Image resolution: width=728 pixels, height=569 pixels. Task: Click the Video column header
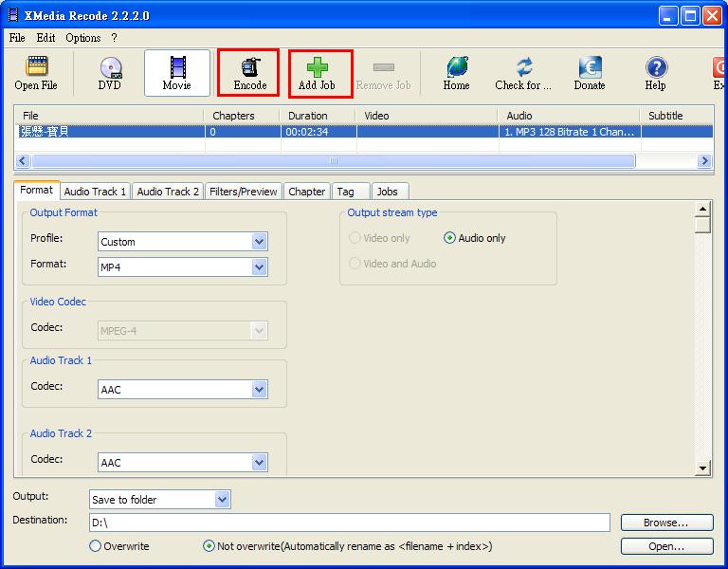click(427, 116)
